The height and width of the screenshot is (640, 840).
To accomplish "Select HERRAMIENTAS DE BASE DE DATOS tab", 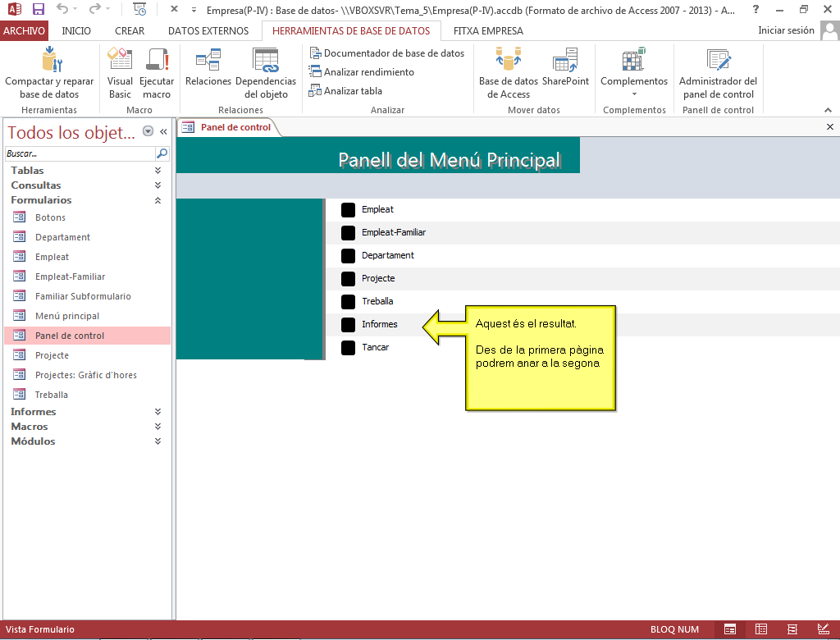I will point(351,30).
